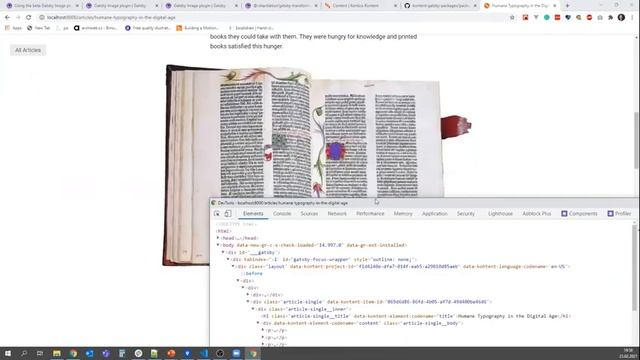Select the Elements tab in DevTools

tap(253, 213)
